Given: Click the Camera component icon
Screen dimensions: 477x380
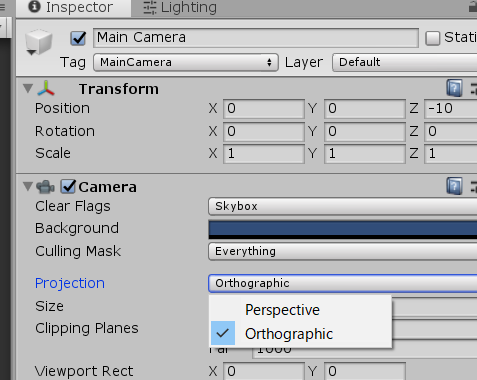Looking at the screenshot, I should (45, 187).
